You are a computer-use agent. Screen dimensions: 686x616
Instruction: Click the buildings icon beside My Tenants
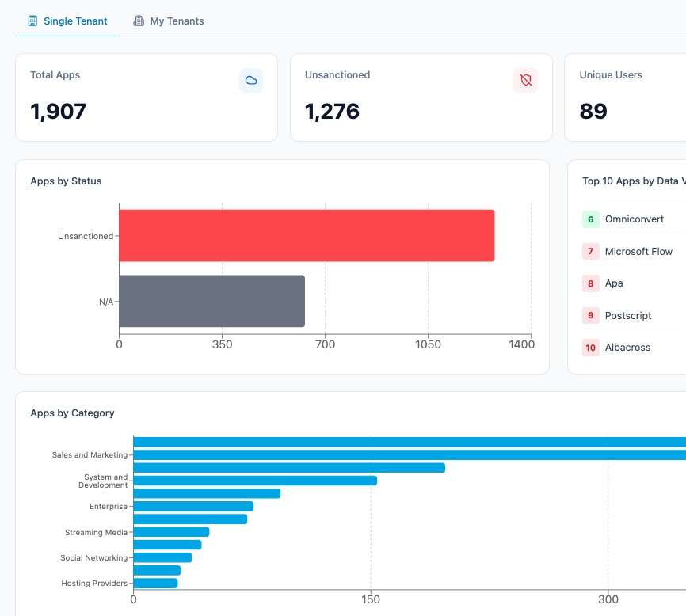pos(139,21)
